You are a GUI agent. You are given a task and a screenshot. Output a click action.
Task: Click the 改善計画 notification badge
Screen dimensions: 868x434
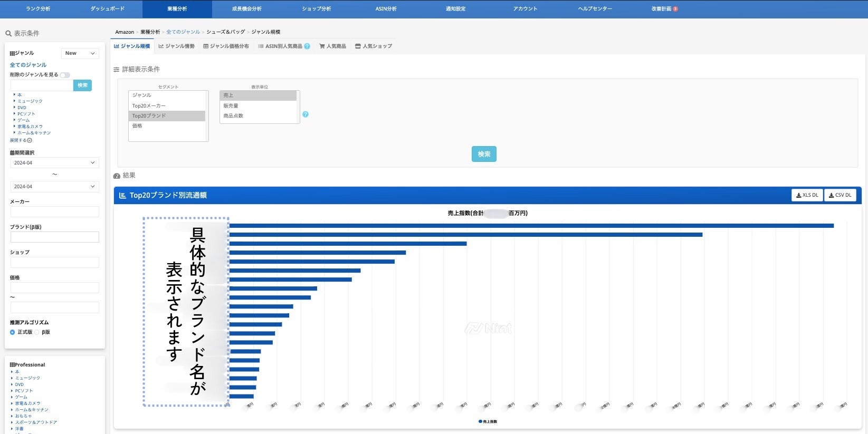point(675,9)
